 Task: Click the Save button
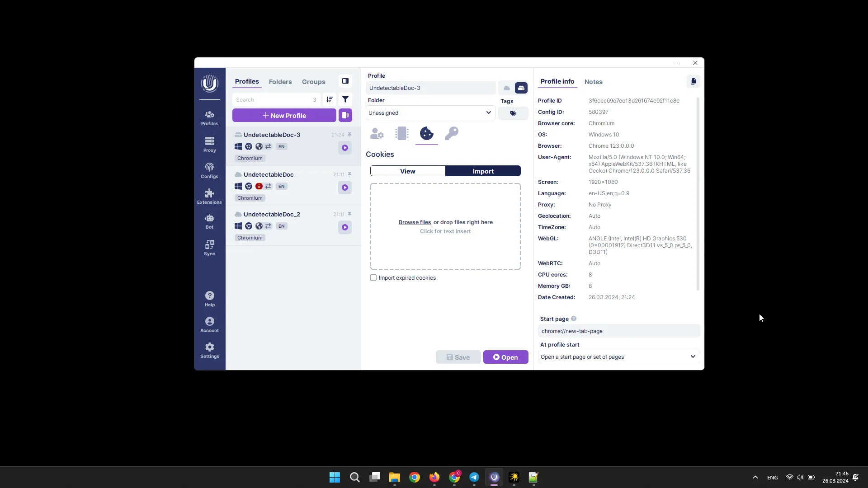click(458, 357)
